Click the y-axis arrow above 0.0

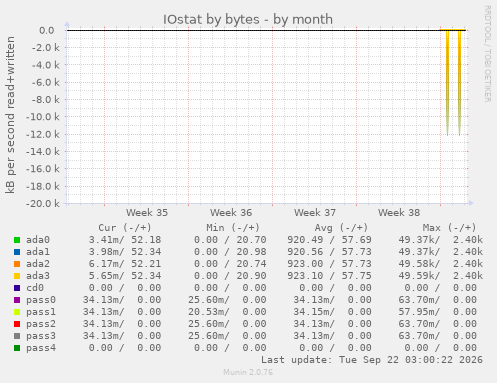(x=67, y=24)
